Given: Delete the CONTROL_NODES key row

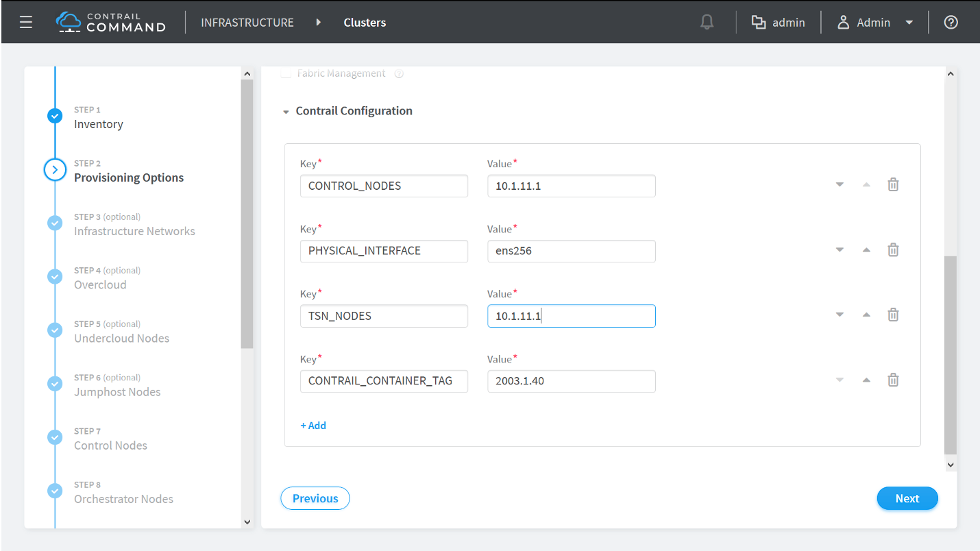Looking at the screenshot, I should click(893, 185).
